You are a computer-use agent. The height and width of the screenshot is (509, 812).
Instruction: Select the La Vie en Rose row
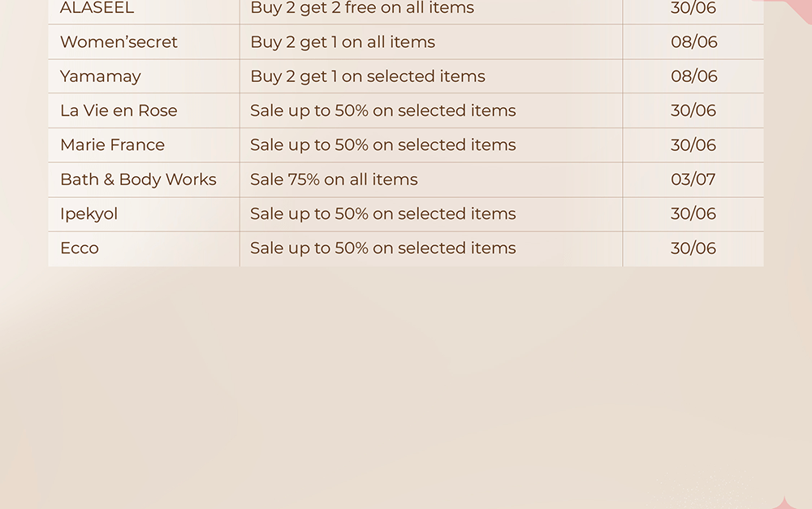pos(406,110)
